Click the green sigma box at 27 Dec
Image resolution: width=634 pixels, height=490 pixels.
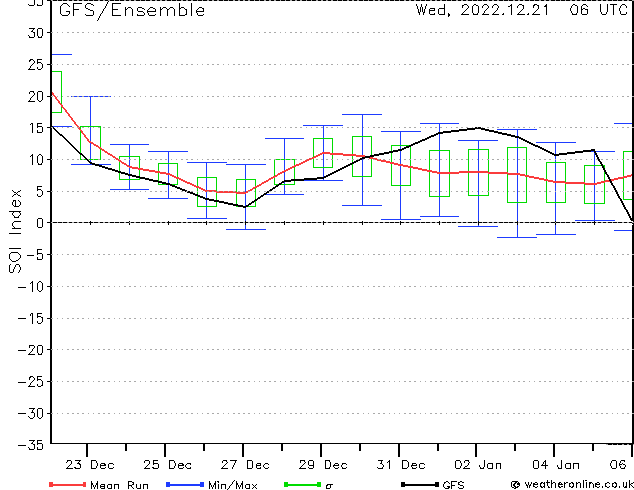246,193
